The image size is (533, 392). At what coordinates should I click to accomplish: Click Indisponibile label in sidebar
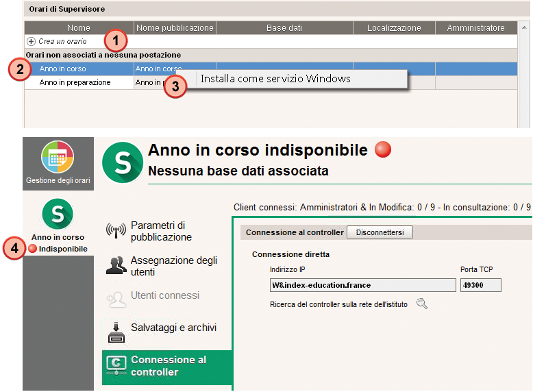tap(63, 249)
